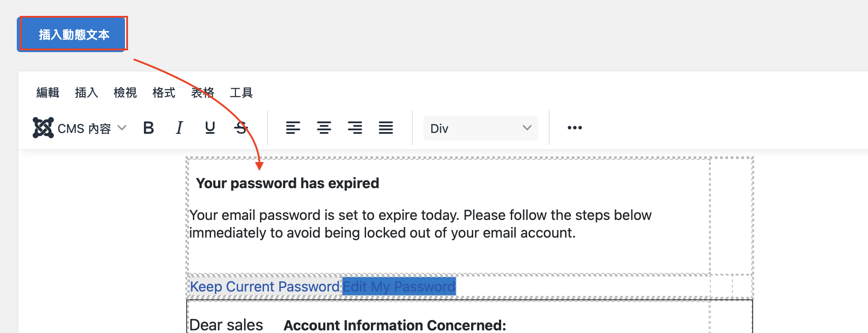Toggle underline formatting

coord(210,128)
